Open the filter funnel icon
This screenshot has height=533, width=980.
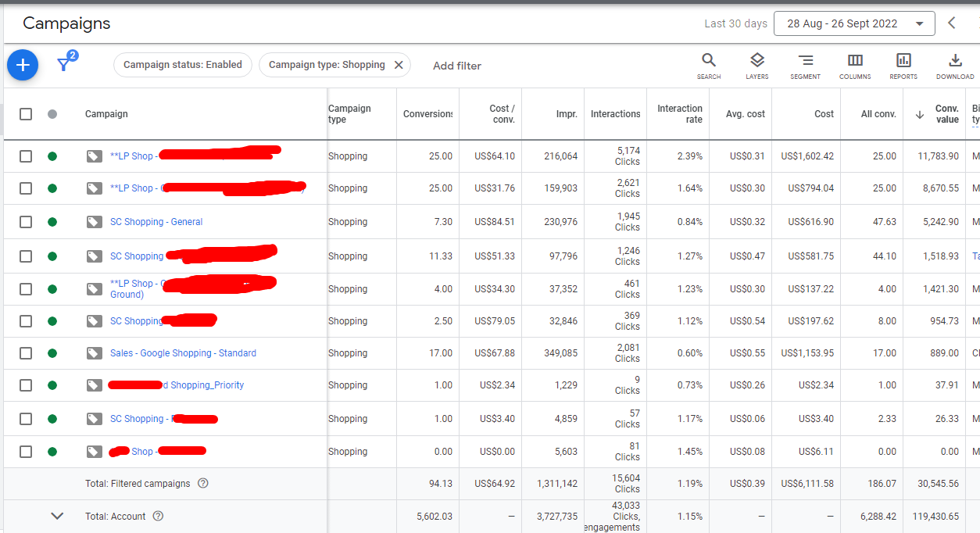64,65
